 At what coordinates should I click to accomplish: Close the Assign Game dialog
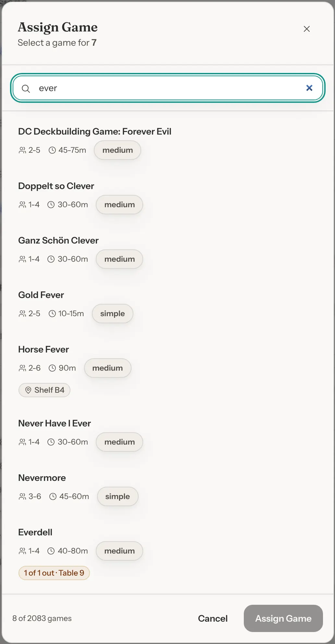306,29
